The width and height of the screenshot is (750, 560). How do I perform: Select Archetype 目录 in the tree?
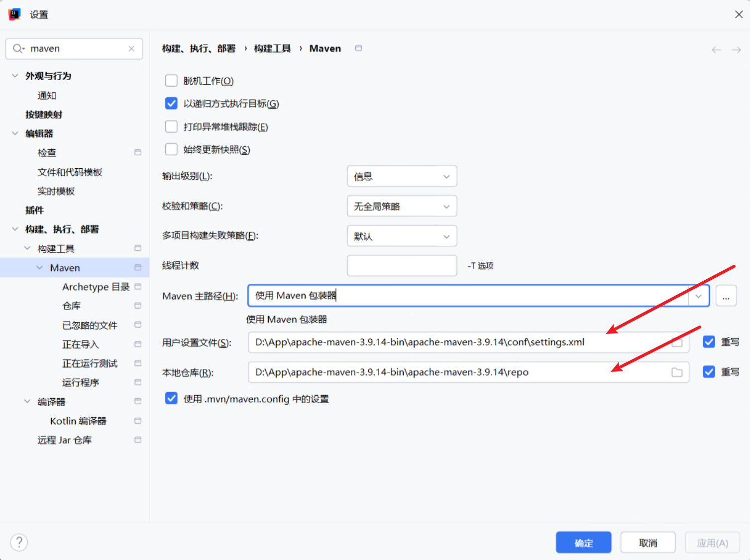click(96, 287)
